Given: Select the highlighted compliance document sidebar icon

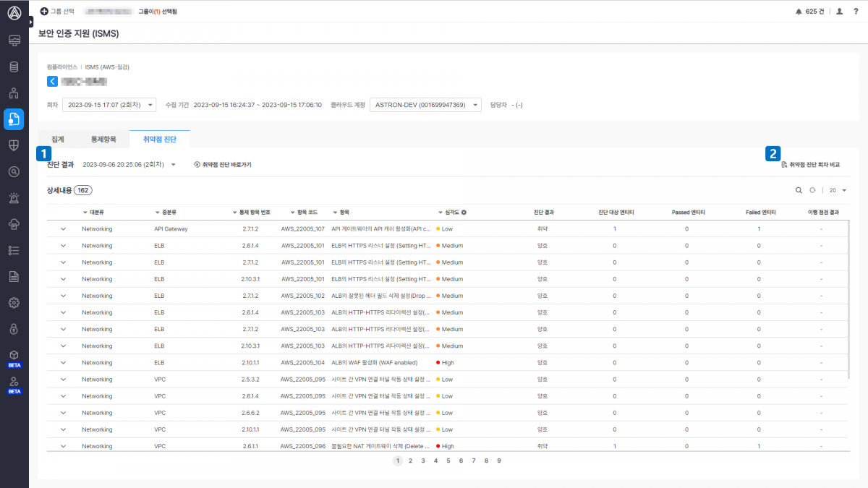Looking at the screenshot, I should 14,119.
